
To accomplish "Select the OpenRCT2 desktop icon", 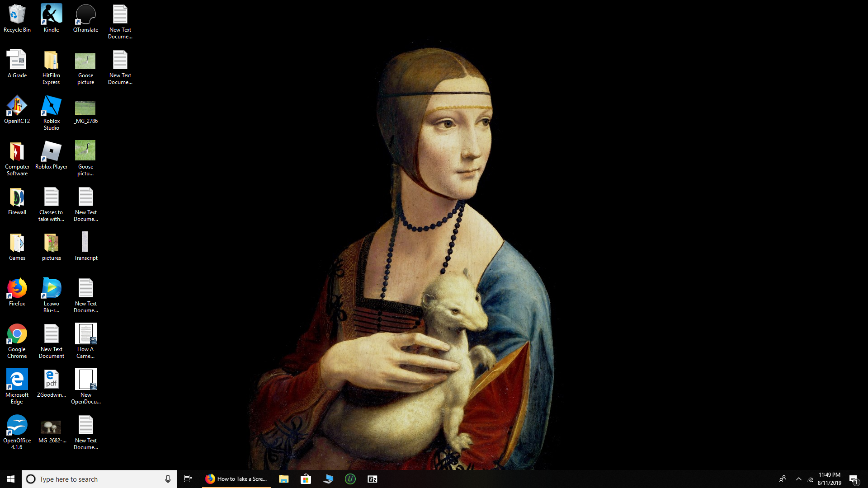I will (17, 110).
